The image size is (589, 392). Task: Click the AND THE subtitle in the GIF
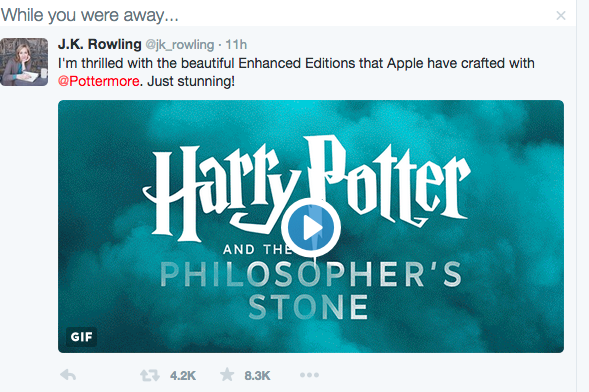tap(257, 249)
